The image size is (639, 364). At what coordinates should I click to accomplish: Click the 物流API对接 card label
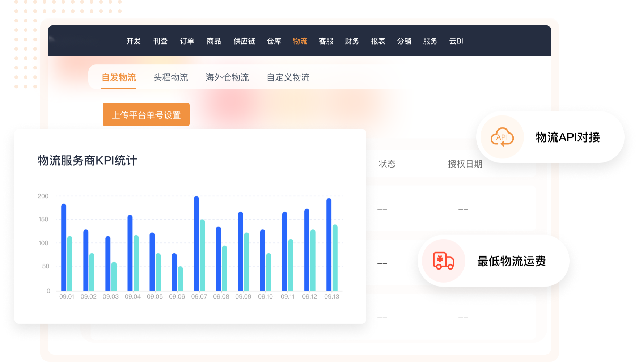(x=568, y=137)
